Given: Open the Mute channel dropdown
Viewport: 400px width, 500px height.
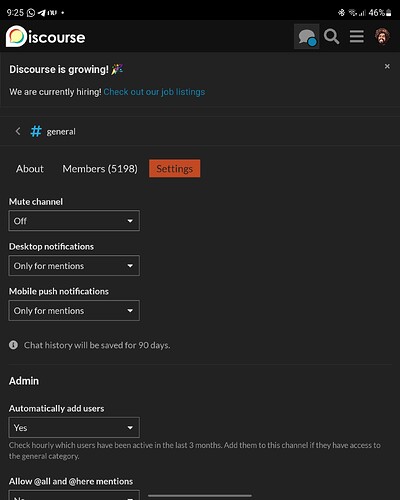Looking at the screenshot, I should tap(74, 221).
